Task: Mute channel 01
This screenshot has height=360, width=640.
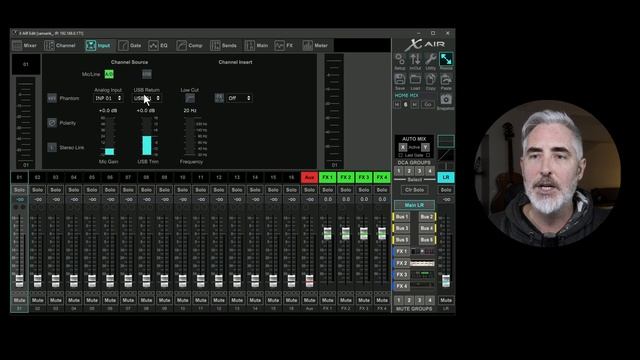Action: 19,300
